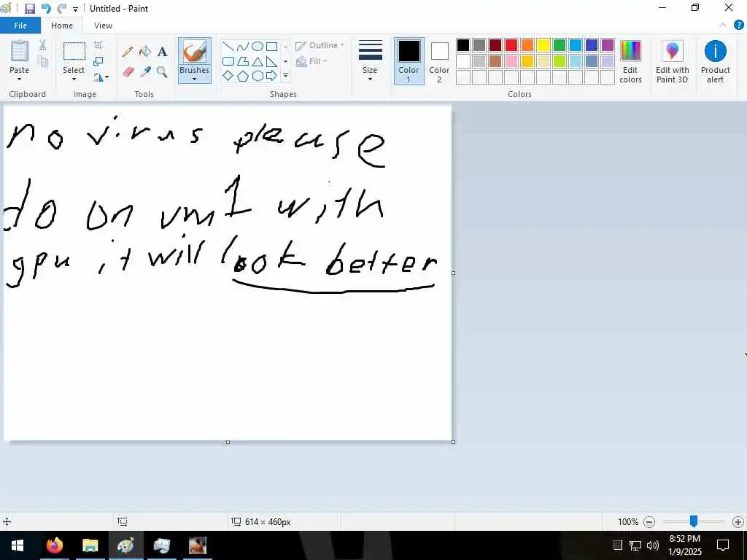Click the Crop icon in Image group
The image size is (747, 560).
[x=98, y=45]
